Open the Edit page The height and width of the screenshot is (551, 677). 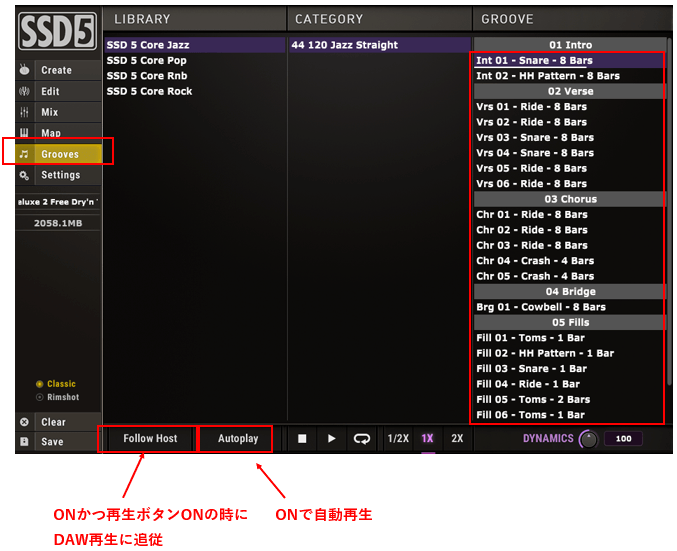coord(68,91)
